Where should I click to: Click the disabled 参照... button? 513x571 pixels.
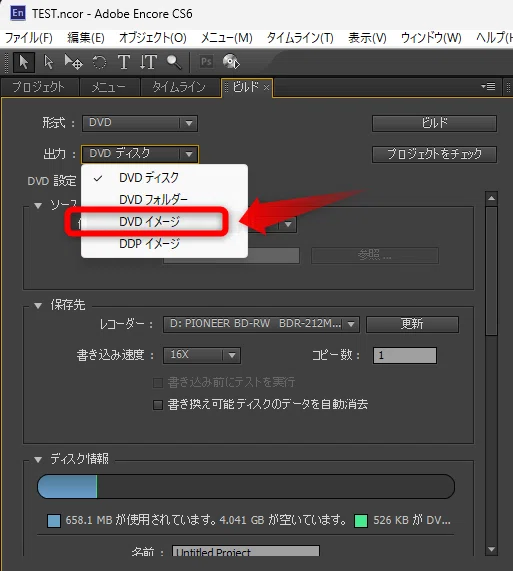[x=375, y=255]
